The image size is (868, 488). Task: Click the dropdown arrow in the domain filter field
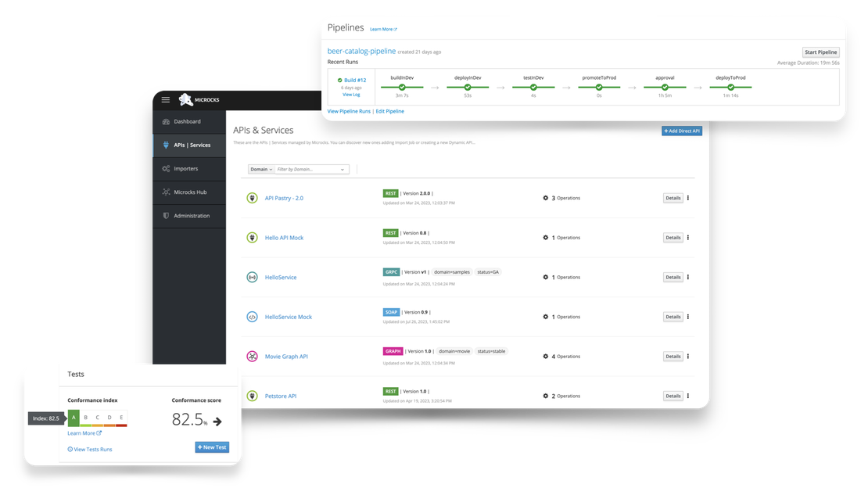click(343, 169)
